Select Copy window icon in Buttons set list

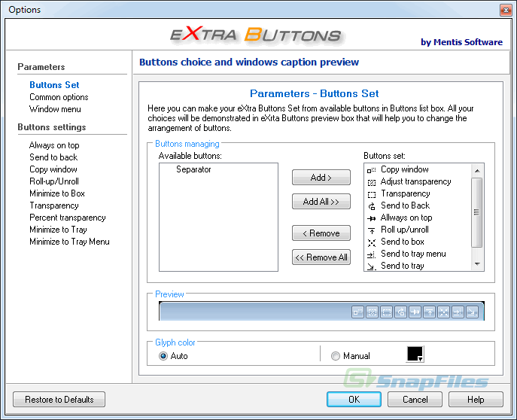(371, 170)
